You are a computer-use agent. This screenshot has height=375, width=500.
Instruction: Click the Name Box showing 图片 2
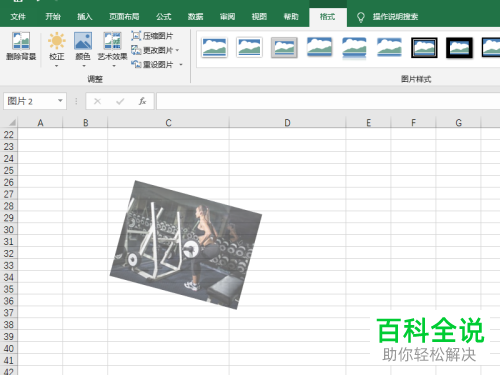[35, 101]
